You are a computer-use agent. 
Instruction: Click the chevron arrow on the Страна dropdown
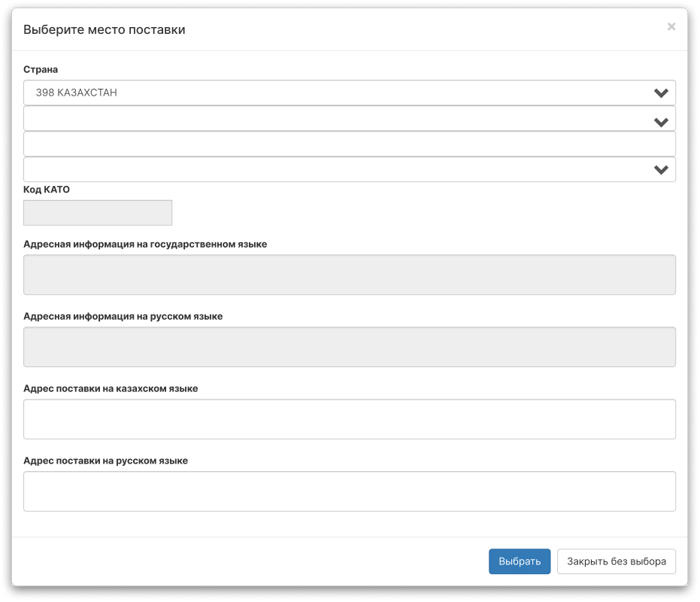(x=661, y=93)
